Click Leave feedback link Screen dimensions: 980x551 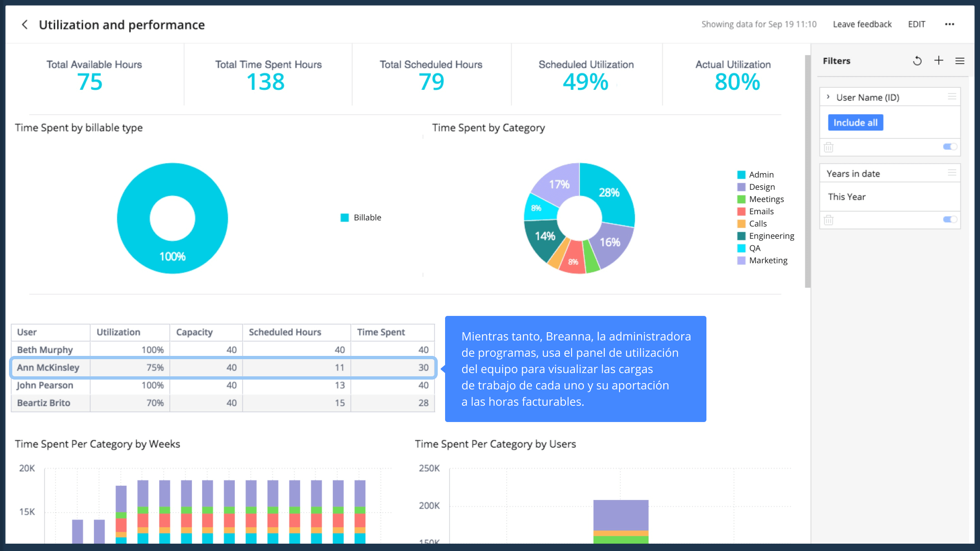tap(862, 24)
